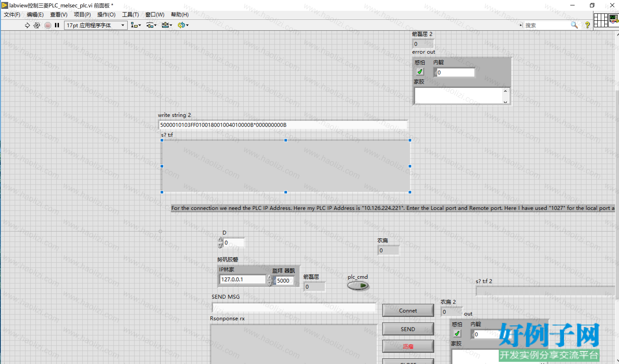Open the 文件(F) menu
Screen dimensions: 619x364
(x=12, y=15)
